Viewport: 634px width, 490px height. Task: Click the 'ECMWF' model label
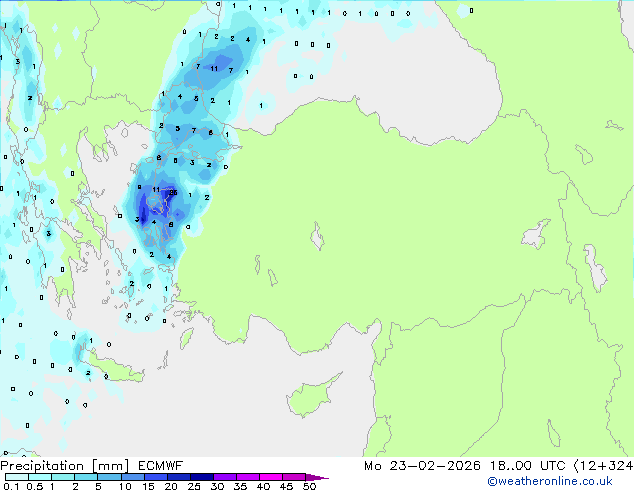click(x=161, y=466)
